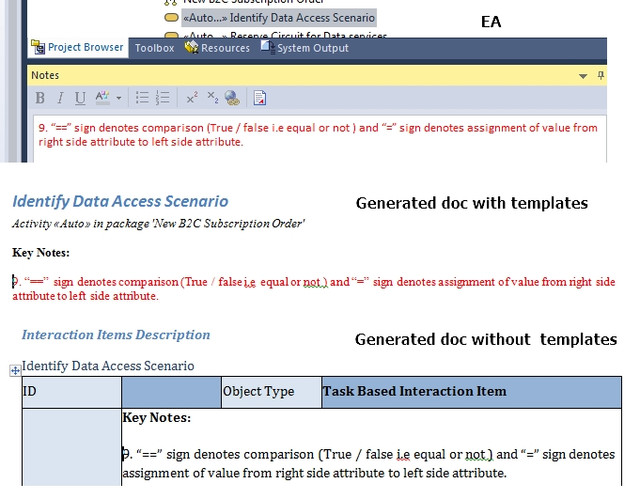Image resolution: width=640 pixels, height=498 pixels.
Task: Toggle Italic formatting in Notes toolbar
Action: (60, 98)
